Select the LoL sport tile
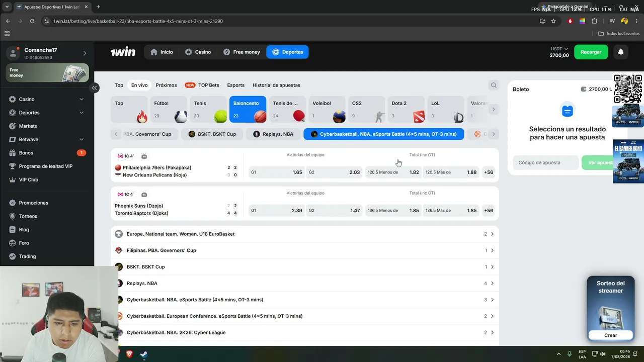644x362 pixels. pos(446,109)
